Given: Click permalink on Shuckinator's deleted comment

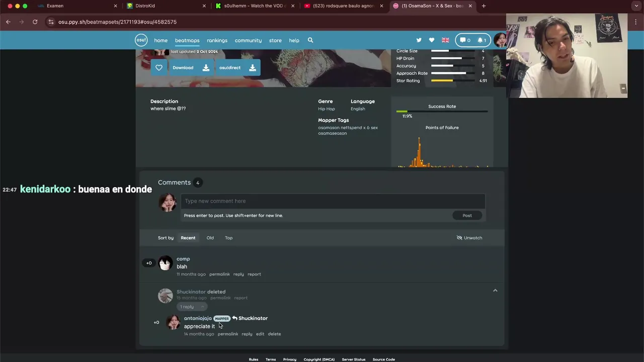Looking at the screenshot, I should point(220,298).
